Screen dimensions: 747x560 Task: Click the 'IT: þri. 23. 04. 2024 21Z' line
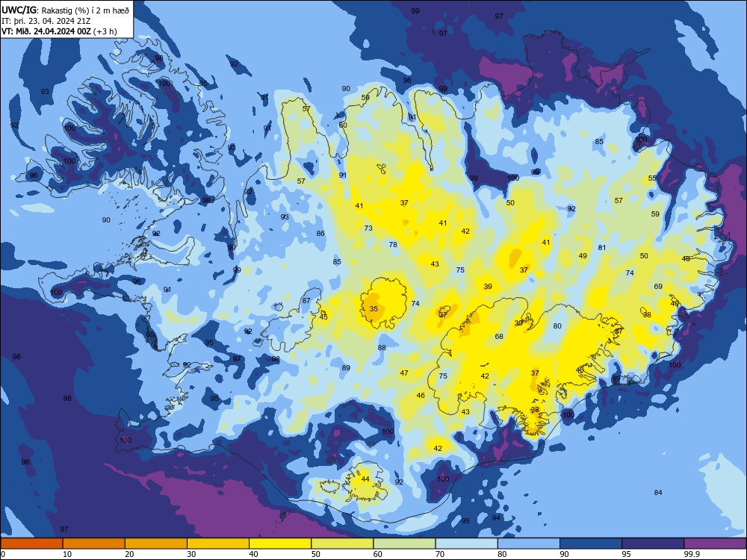pyautogui.click(x=46, y=21)
